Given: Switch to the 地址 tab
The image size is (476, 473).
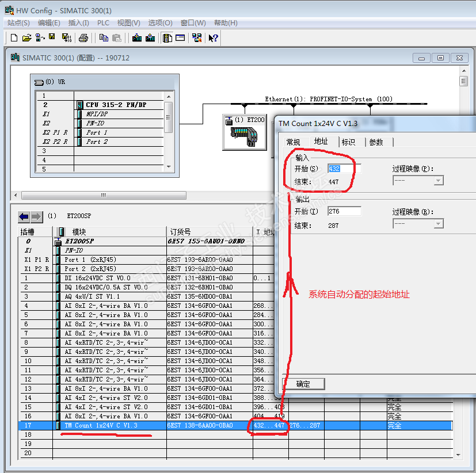Looking at the screenshot, I should (x=321, y=142).
